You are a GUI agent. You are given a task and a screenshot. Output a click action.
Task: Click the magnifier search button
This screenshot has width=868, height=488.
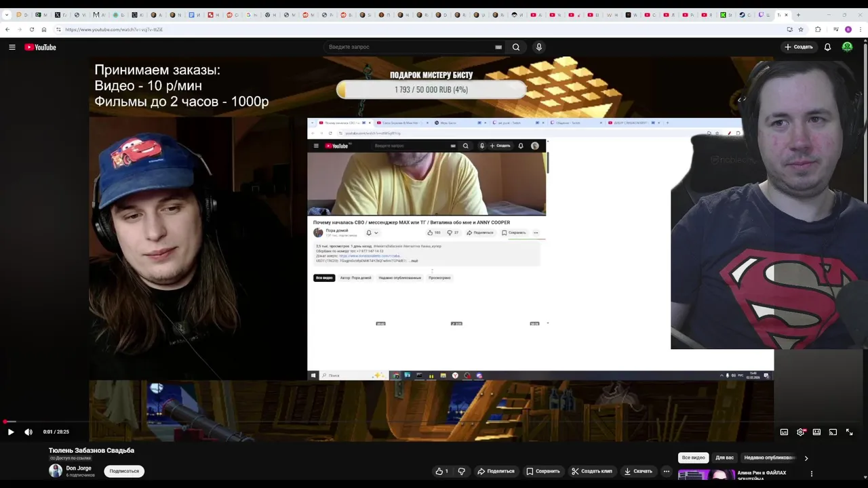click(516, 47)
